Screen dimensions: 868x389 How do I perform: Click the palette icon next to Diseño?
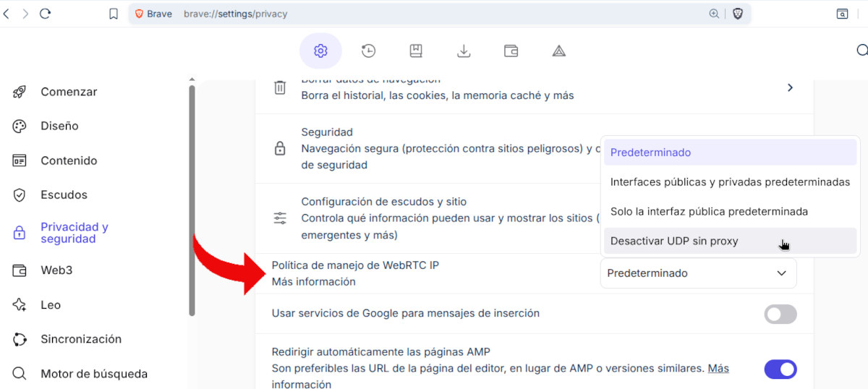point(20,126)
